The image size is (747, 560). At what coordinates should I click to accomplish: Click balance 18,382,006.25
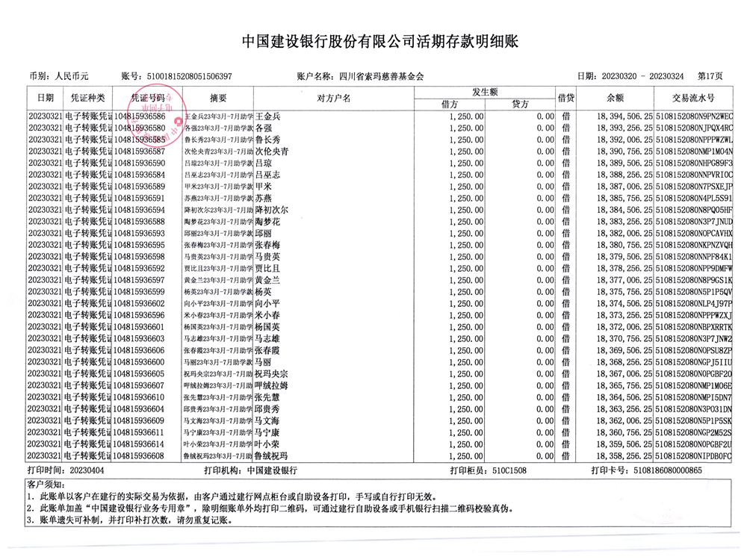tap(624, 233)
